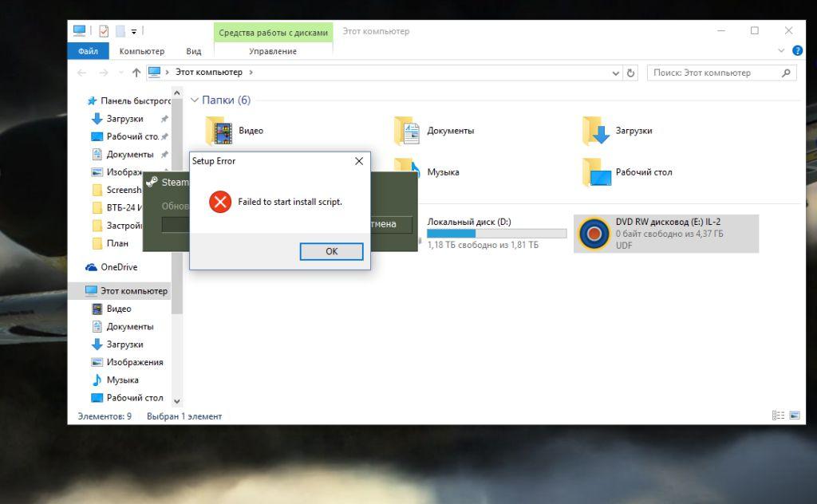This screenshot has width=817, height=504.
Task: Open Видео under Этот компьютер tree
Action: (x=112, y=309)
